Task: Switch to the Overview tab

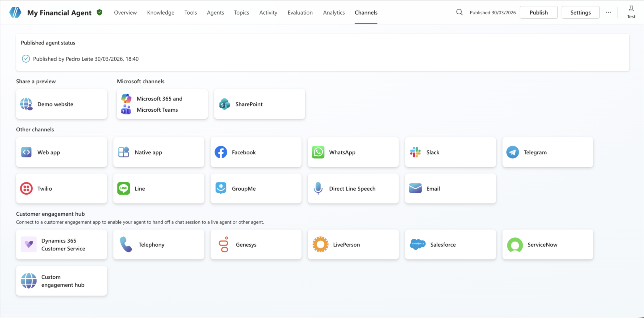Action: tap(125, 12)
